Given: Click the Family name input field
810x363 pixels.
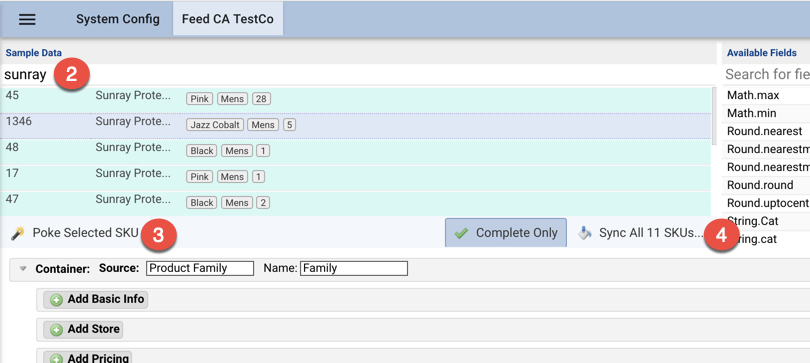Looking at the screenshot, I should (x=354, y=268).
